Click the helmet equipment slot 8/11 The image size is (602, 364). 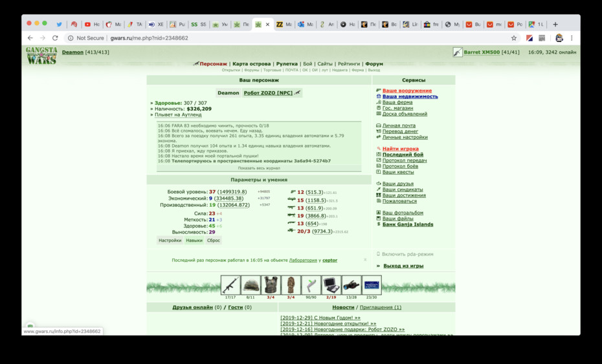251,285
